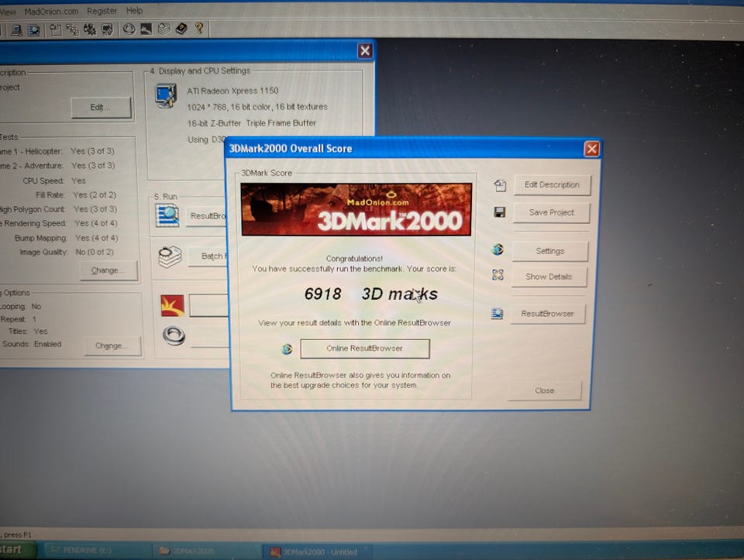Viewport: 744px width, 560px height.
Task: Click the computer icon in the toolbar
Action: [x=16, y=30]
